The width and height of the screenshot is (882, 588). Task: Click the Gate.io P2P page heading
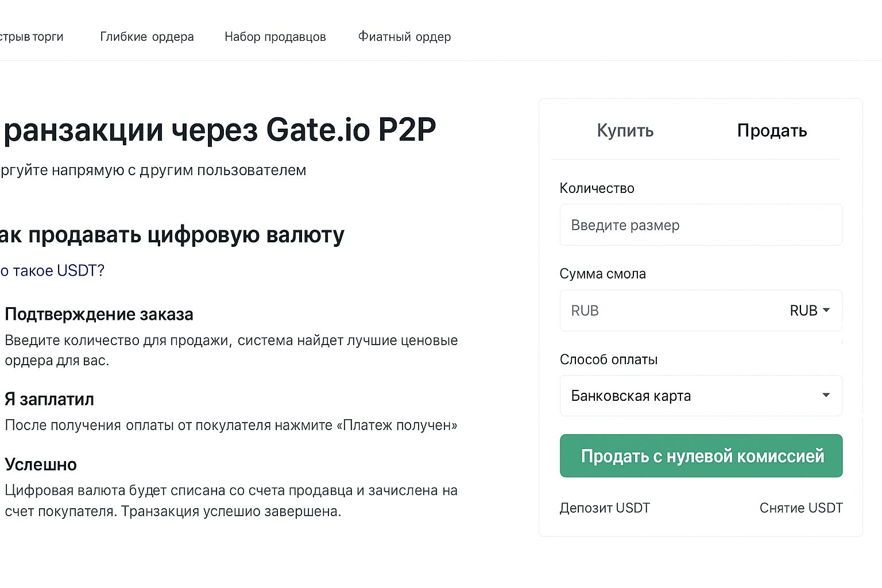pyautogui.click(x=218, y=129)
